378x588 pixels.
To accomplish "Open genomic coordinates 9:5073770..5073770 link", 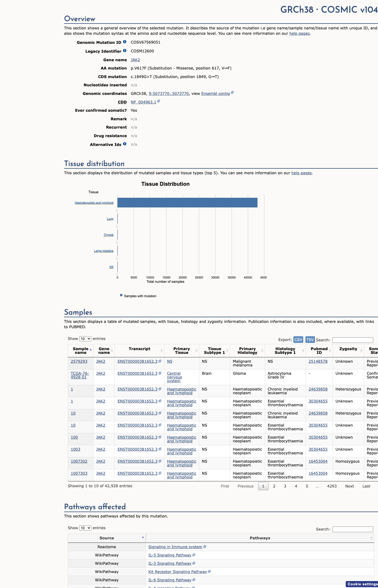I will click(169, 94).
